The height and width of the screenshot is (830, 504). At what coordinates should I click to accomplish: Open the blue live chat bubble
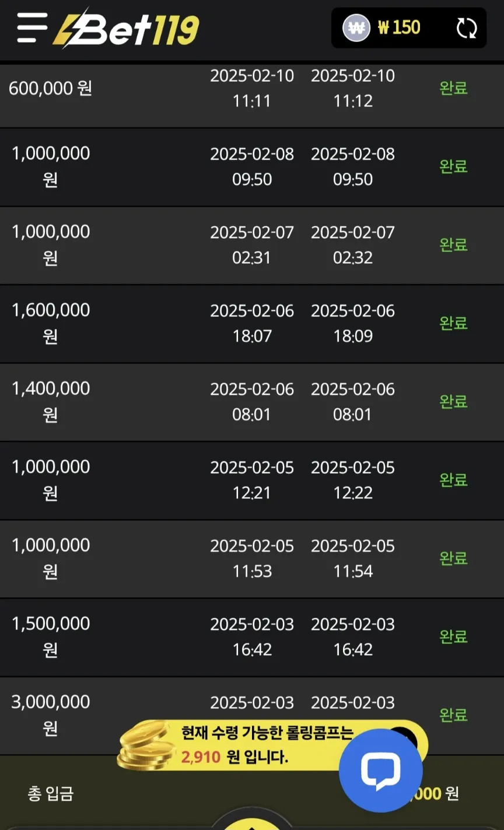[x=380, y=771]
